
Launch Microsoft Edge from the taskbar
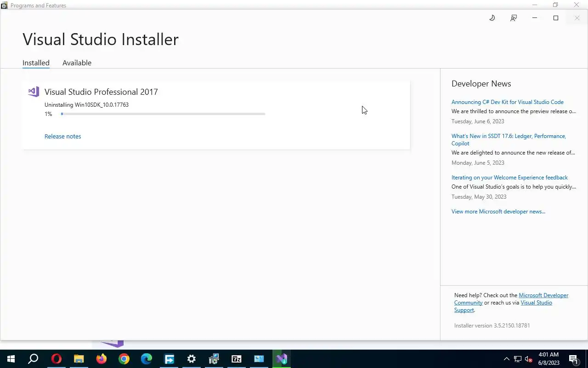tap(146, 359)
